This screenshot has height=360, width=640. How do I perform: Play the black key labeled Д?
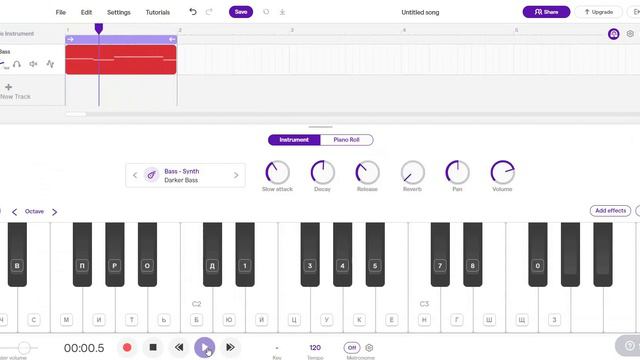212,254
